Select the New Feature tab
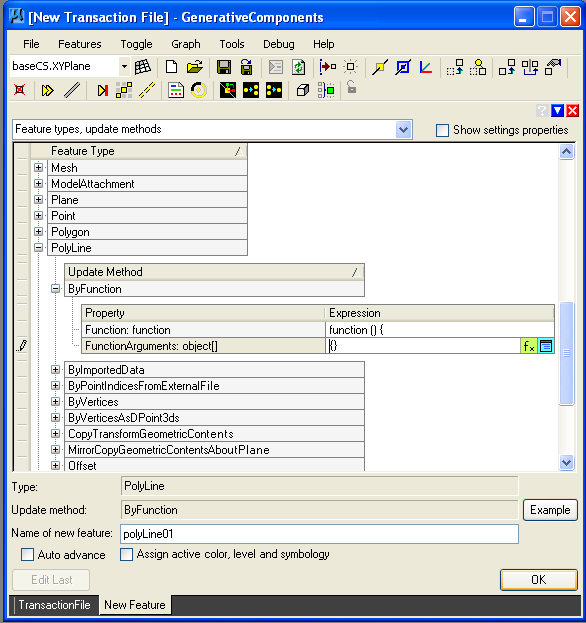 (135, 605)
